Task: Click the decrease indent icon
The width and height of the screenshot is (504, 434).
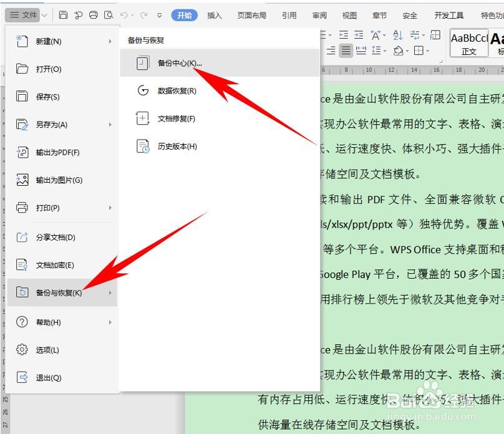Action: 344,35
